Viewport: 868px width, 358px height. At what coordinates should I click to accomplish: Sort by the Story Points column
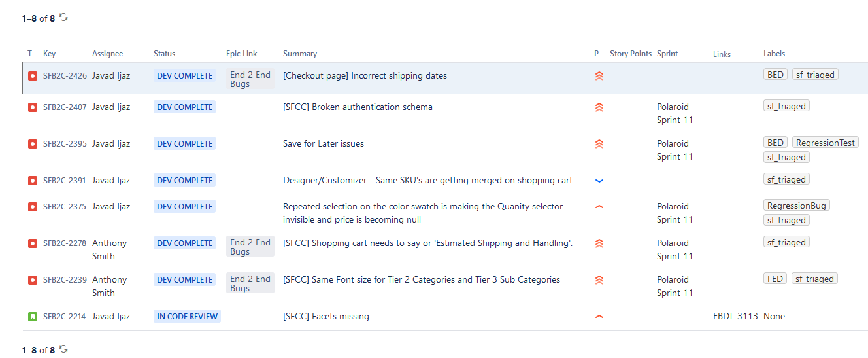point(630,54)
